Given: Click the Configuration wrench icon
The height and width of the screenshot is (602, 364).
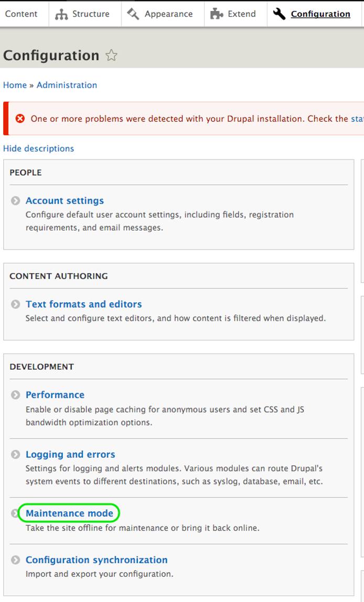Looking at the screenshot, I should tap(280, 14).
